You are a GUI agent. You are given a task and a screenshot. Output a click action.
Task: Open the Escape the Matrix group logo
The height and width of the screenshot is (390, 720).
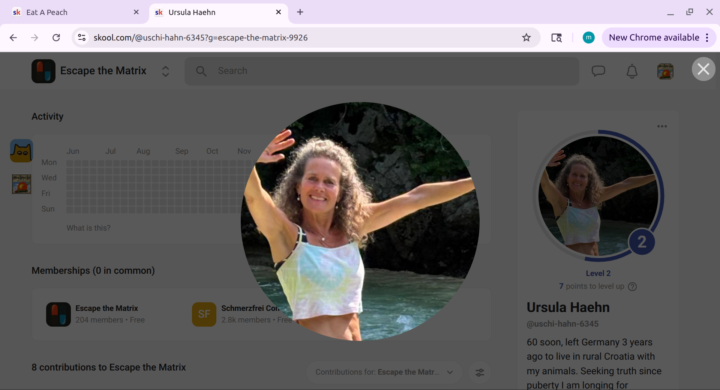(x=43, y=71)
